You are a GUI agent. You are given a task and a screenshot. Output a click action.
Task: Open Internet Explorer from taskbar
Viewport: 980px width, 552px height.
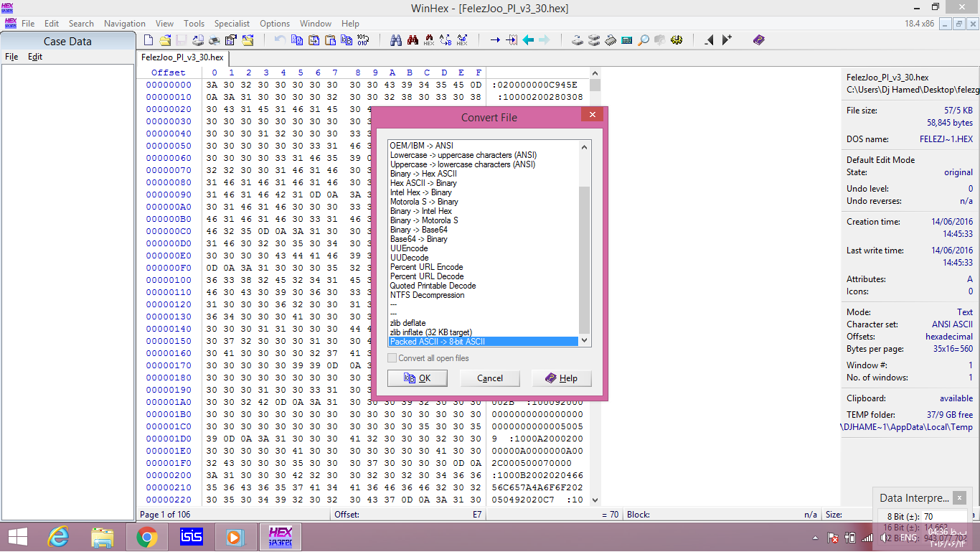[57, 537]
